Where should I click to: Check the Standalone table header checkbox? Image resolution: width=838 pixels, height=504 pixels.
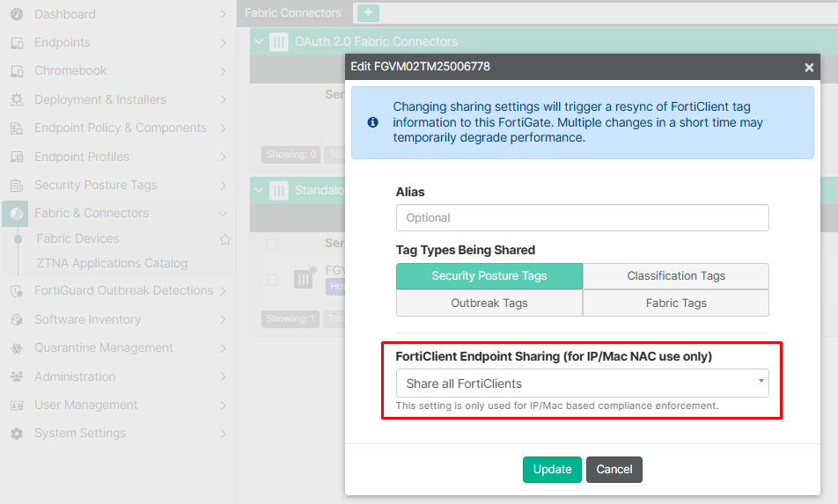[x=271, y=244]
